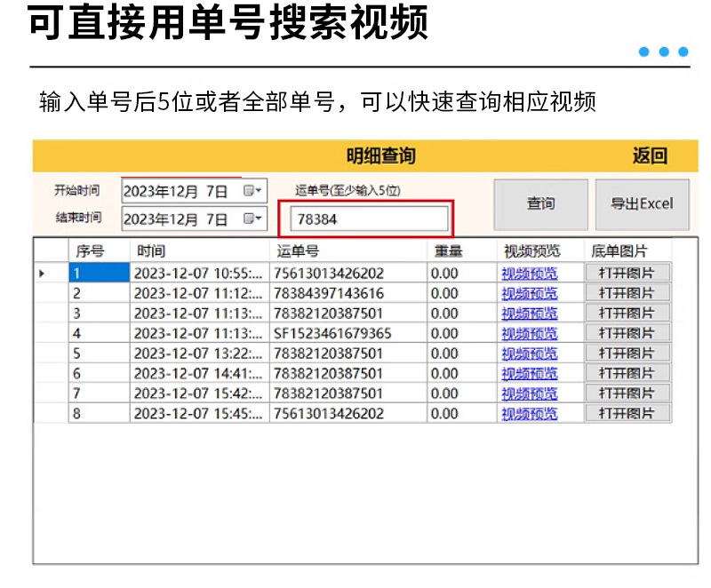This screenshot has height=588, width=711.
Task: Open start date calendar dropdown
Action: coord(252,191)
